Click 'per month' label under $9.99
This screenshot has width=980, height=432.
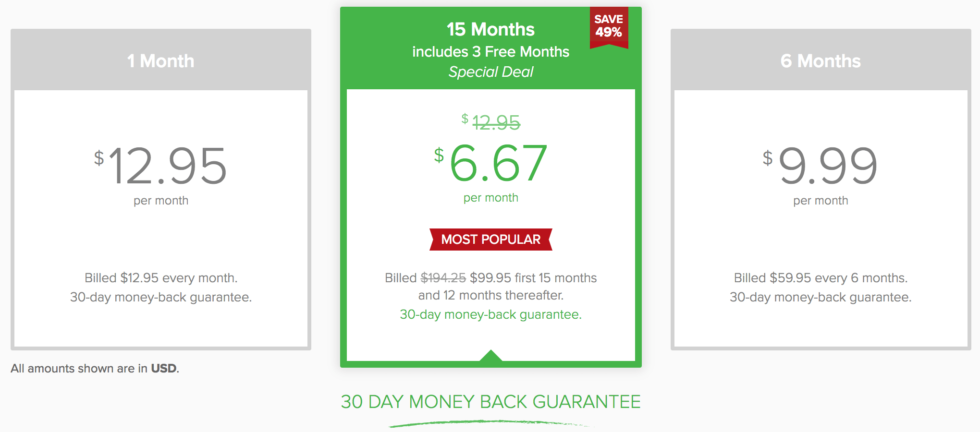point(821,201)
